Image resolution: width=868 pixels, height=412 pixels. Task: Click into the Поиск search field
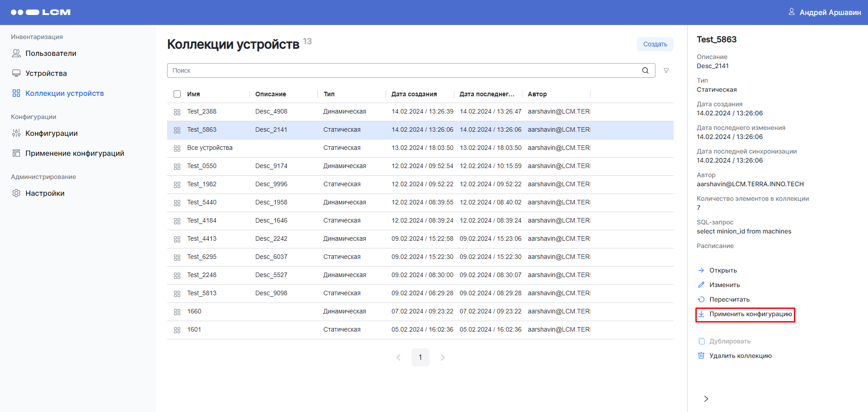pos(404,70)
